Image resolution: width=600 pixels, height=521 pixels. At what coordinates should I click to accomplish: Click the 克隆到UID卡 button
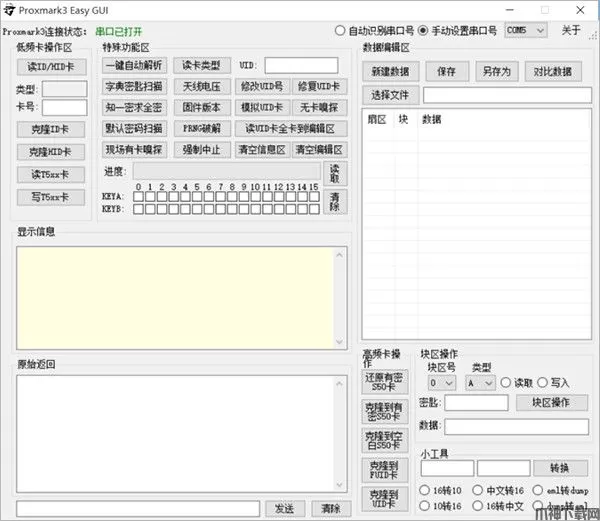pyautogui.click(x=385, y=499)
